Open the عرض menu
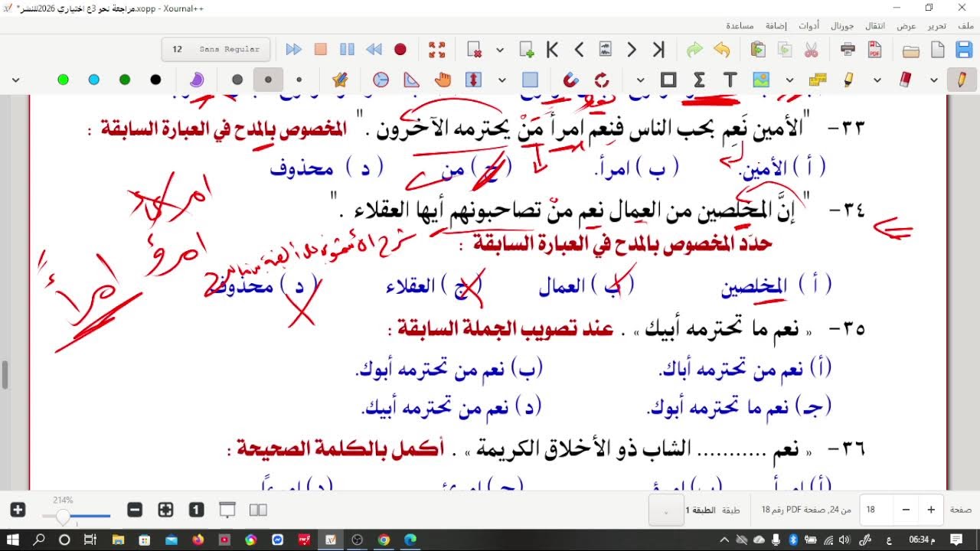The image size is (980, 551). [x=906, y=25]
